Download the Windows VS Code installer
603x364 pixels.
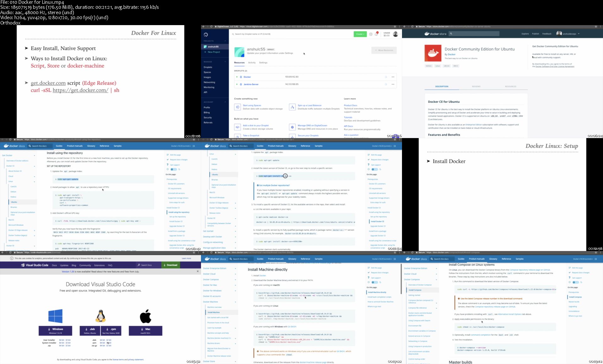coord(55,330)
